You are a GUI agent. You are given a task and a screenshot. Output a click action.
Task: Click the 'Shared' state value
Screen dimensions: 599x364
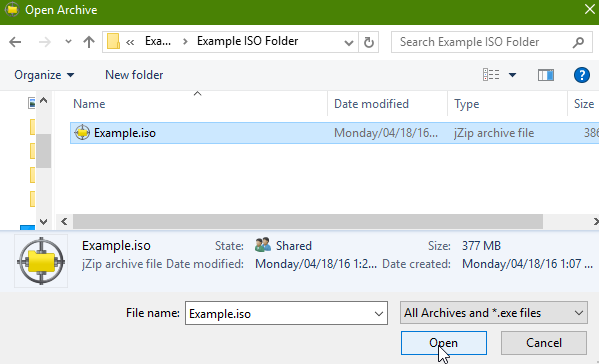tap(294, 246)
